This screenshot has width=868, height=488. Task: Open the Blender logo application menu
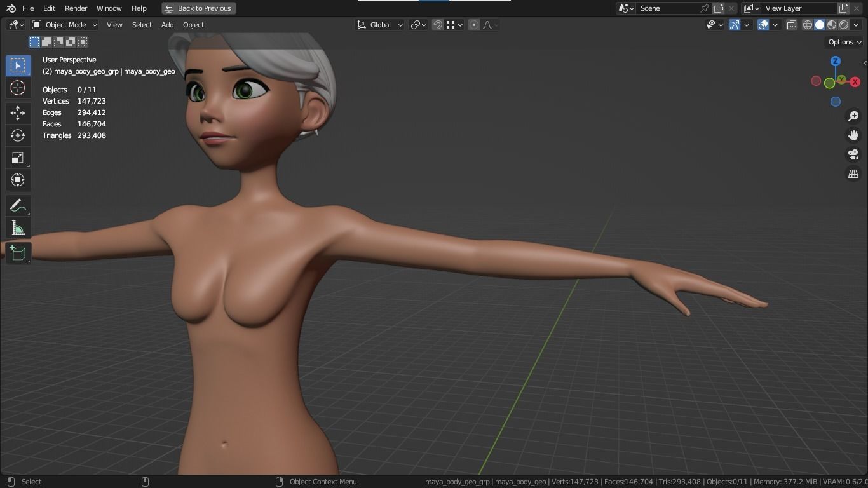(x=11, y=8)
